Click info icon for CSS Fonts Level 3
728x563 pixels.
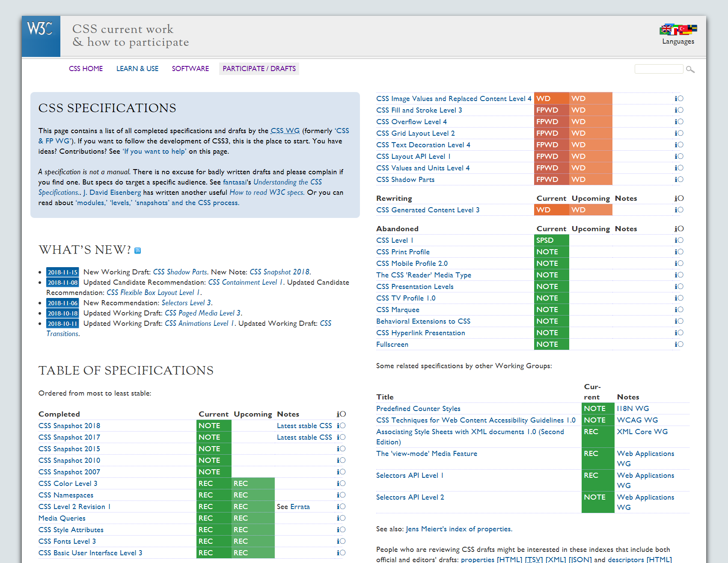tap(341, 541)
